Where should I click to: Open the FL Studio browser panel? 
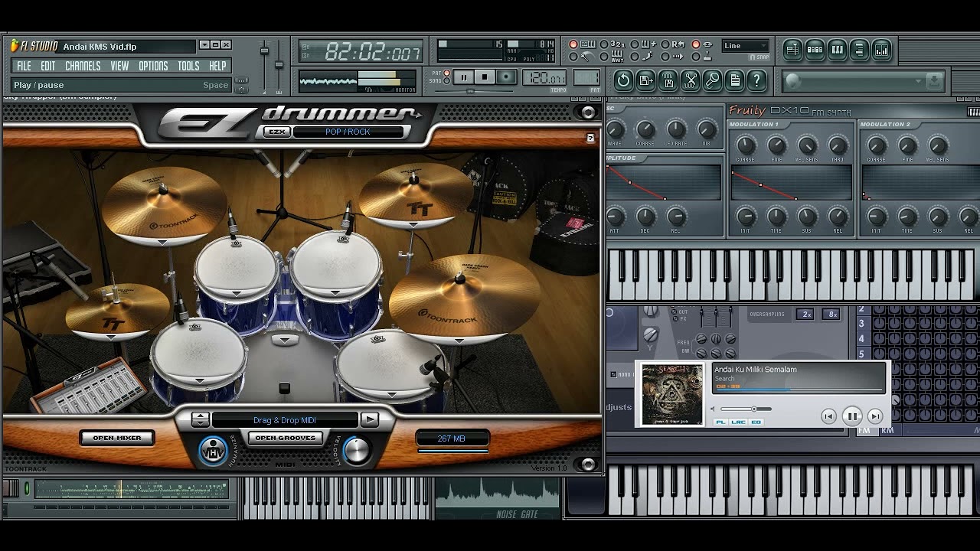pyautogui.click(x=860, y=50)
